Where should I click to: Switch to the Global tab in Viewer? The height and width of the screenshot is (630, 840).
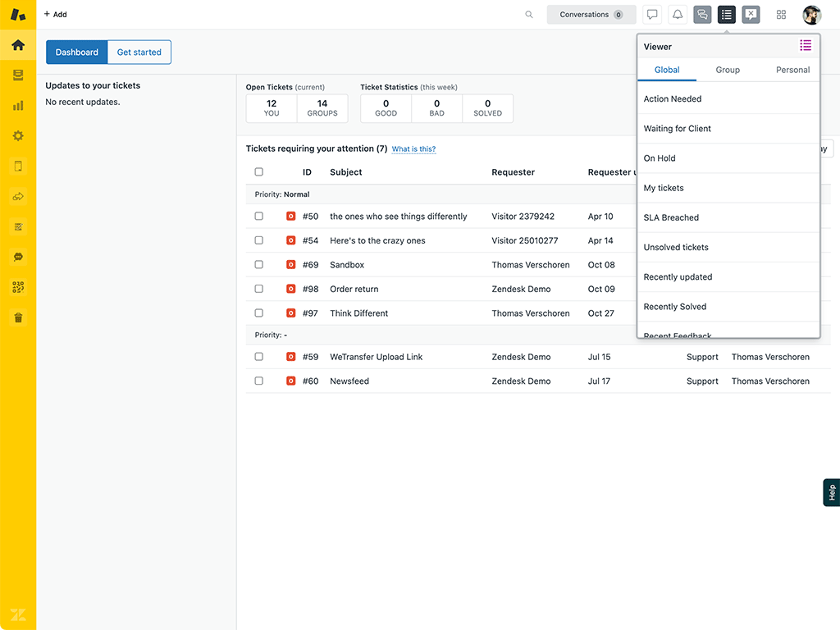667,70
